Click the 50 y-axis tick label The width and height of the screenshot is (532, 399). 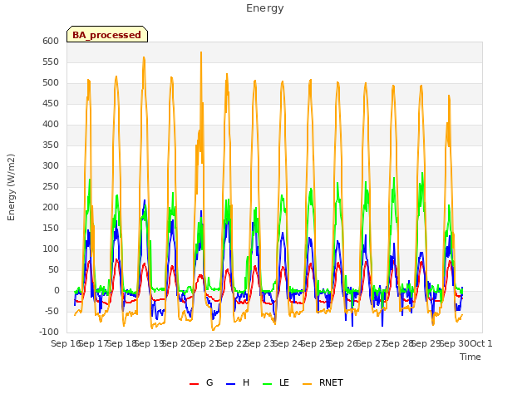[x=53, y=269]
